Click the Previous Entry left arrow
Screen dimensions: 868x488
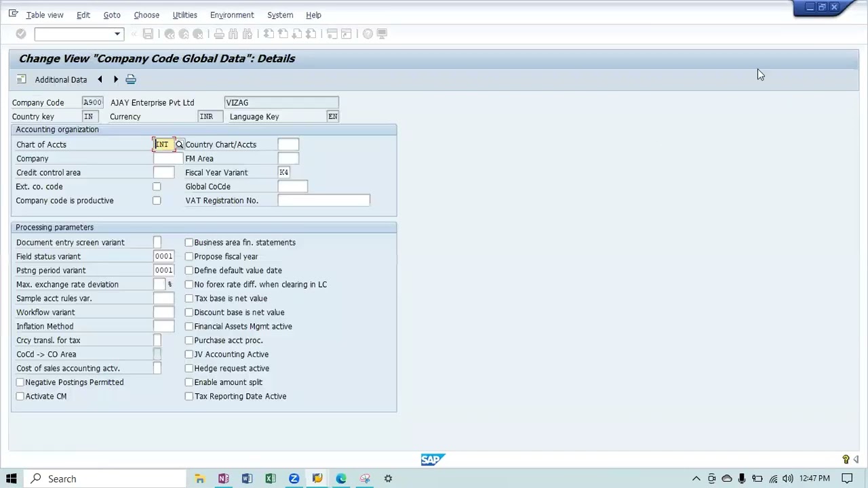[100, 79]
